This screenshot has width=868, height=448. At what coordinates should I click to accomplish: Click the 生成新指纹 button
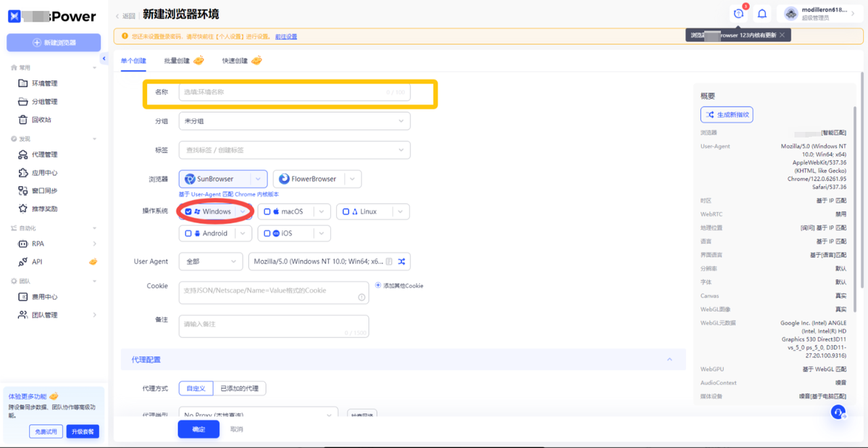[x=727, y=115]
